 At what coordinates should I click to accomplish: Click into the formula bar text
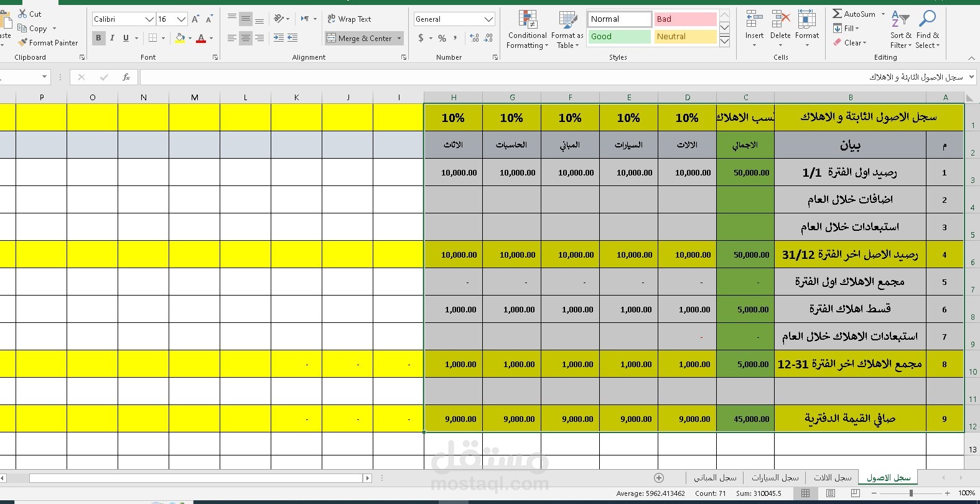click(916, 77)
